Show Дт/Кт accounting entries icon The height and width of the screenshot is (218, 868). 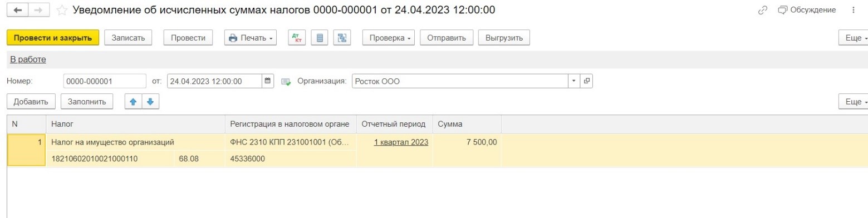click(x=297, y=38)
